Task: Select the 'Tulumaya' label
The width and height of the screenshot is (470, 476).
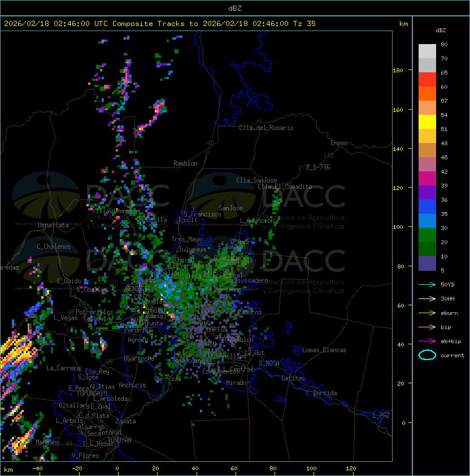Action: [193, 249]
